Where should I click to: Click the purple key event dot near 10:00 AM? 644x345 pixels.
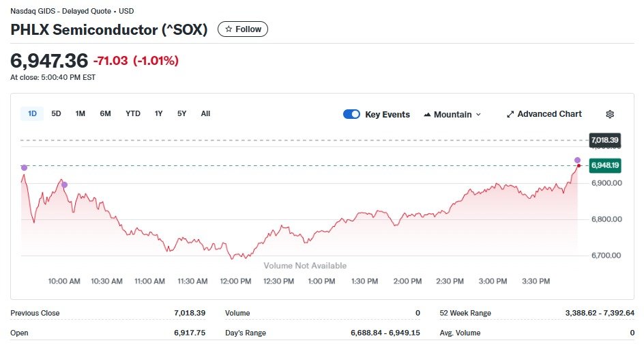[x=65, y=184]
